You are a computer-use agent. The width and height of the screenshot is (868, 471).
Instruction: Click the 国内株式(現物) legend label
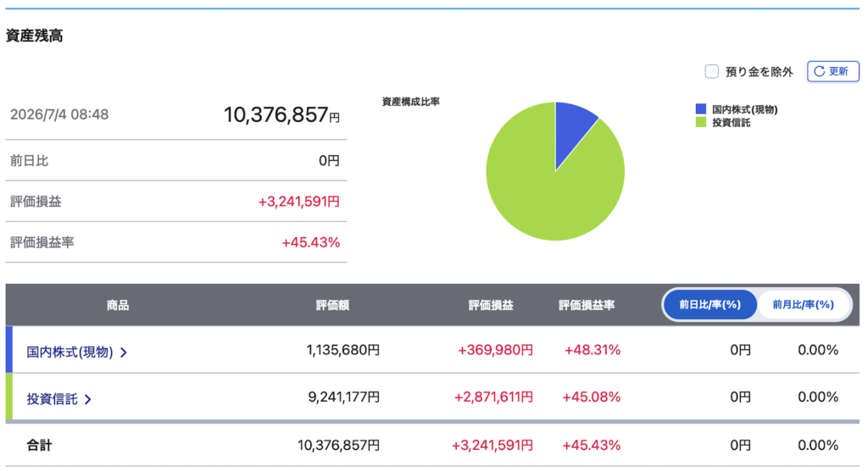744,109
